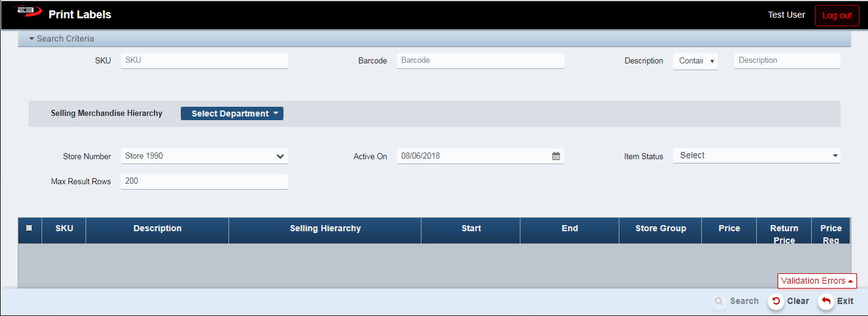Toggle the select-all checkbox in table header
868x316 pixels.
coord(29,228)
